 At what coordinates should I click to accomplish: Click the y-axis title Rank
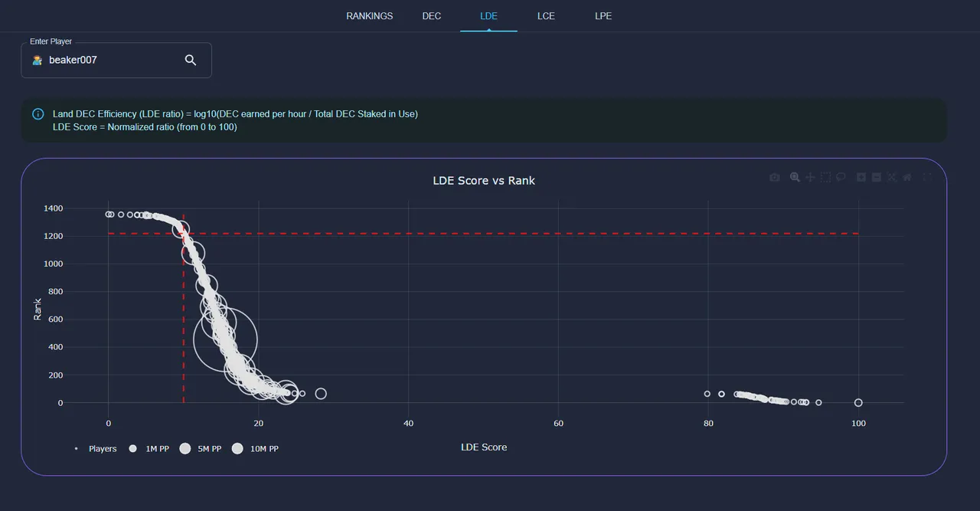click(38, 309)
